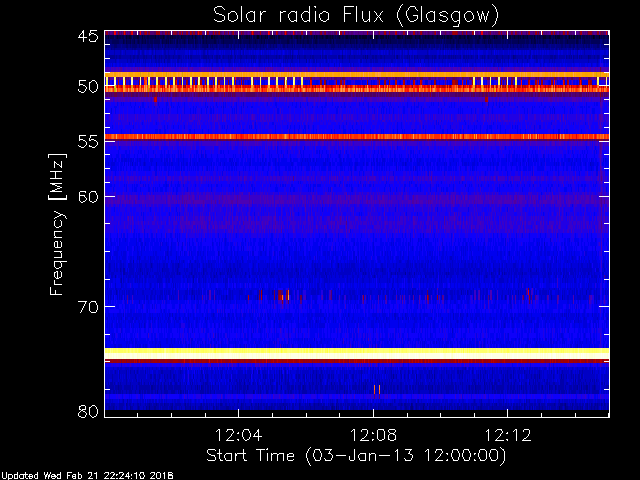Click the 12:12 time axis label
This screenshot has width=640, height=480.
(x=508, y=435)
